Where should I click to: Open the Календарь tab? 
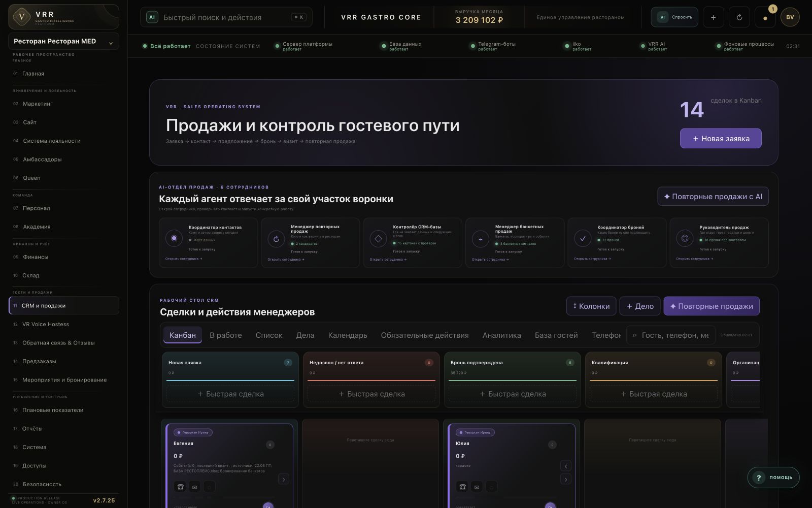pyautogui.click(x=348, y=335)
